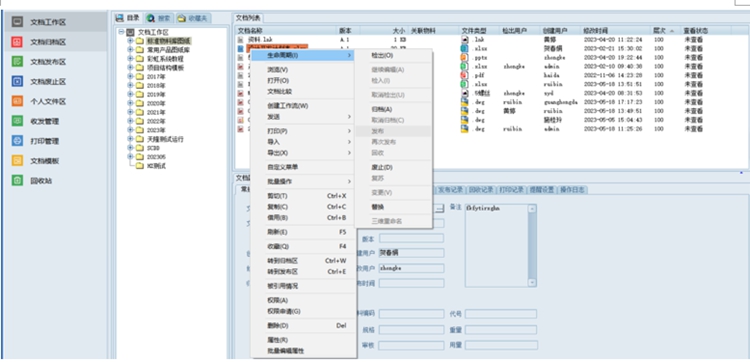Sort by the 层次 column header
This screenshot has height=362, width=750.
click(x=666, y=31)
